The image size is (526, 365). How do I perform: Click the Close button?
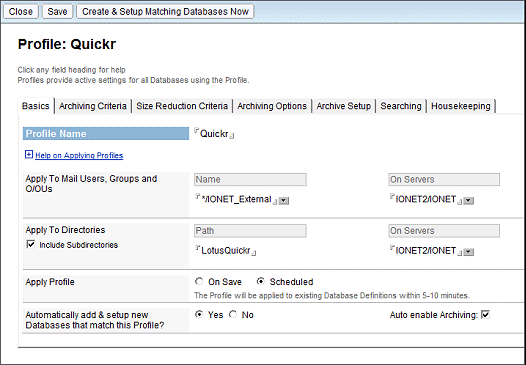coord(21,11)
